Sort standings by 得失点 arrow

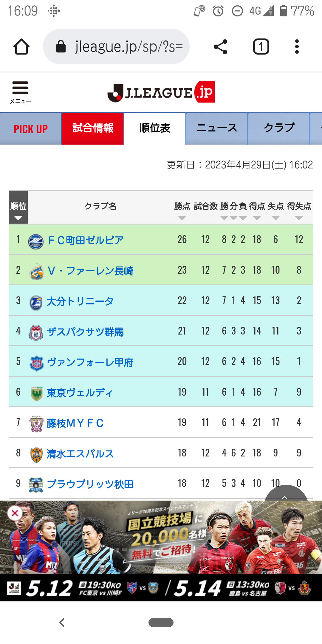tap(299, 218)
